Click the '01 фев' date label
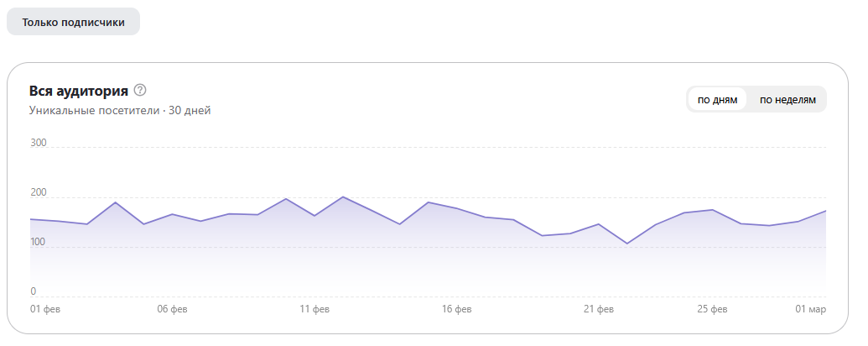Screen dimensions: 868x346 (45, 309)
